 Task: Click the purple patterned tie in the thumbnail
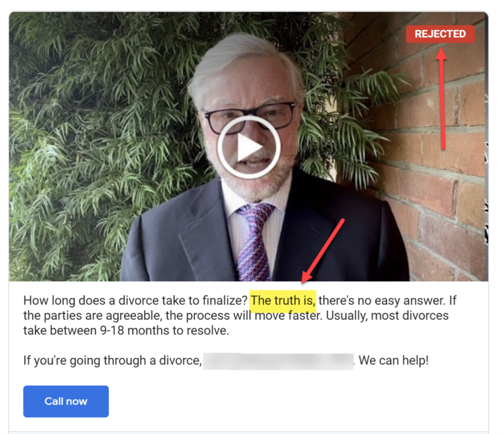(x=254, y=241)
